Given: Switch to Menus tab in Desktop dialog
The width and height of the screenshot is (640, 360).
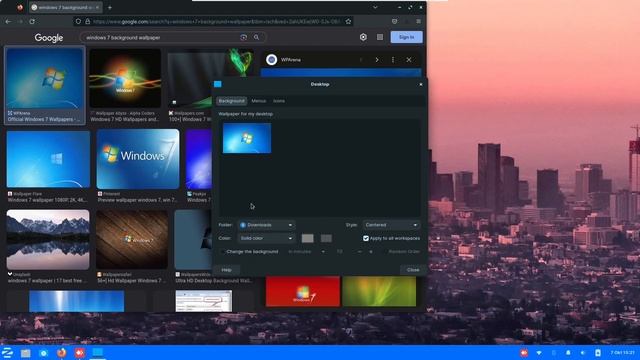Looking at the screenshot, I should (x=258, y=101).
